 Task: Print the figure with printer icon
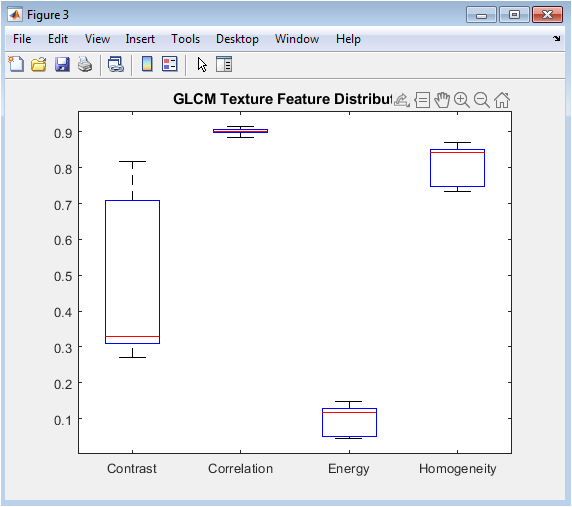click(x=85, y=65)
